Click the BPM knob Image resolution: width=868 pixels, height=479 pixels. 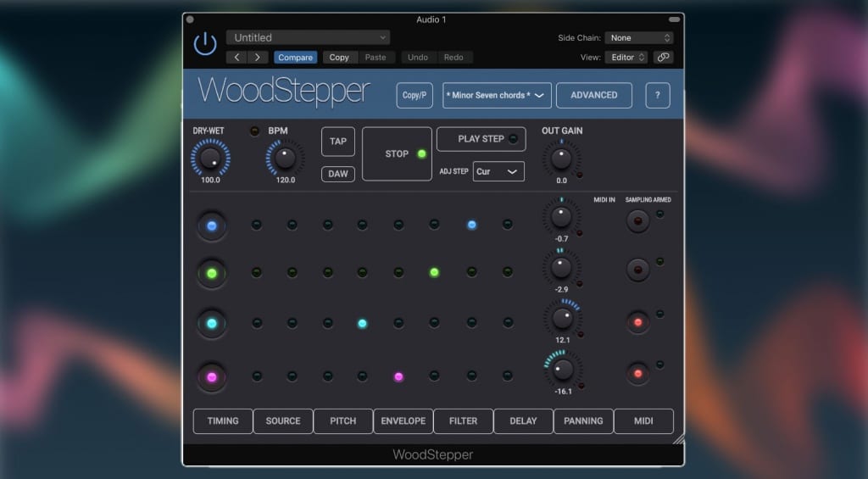[x=285, y=159]
